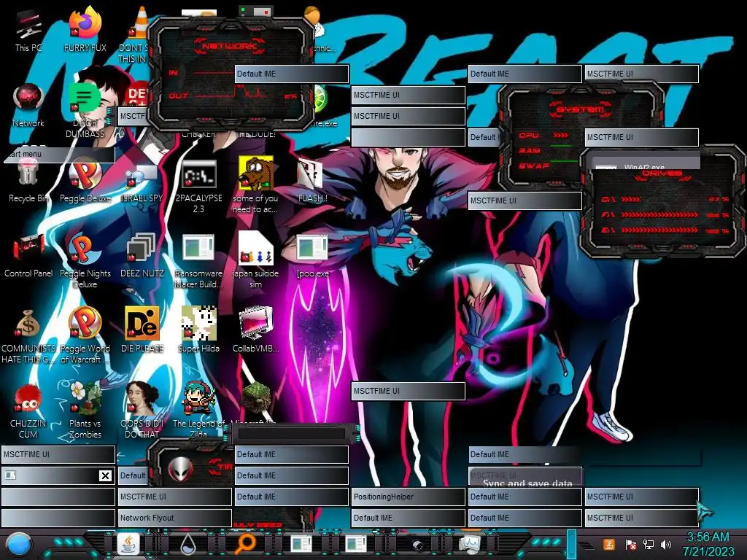The width and height of the screenshot is (747, 560).
Task: Click the IN traffic row in Network gadget
Action: [x=200, y=73]
